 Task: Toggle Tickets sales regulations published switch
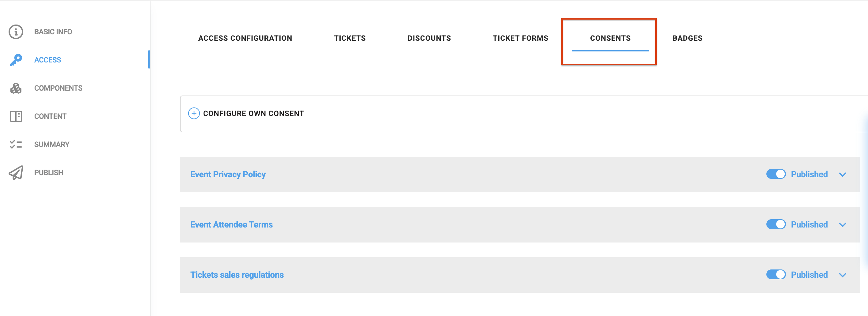point(776,275)
